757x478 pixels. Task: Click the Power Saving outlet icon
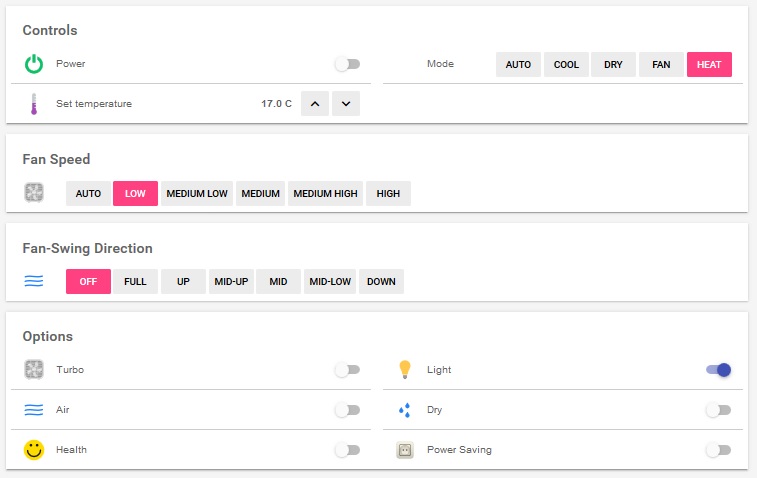pyautogui.click(x=405, y=450)
